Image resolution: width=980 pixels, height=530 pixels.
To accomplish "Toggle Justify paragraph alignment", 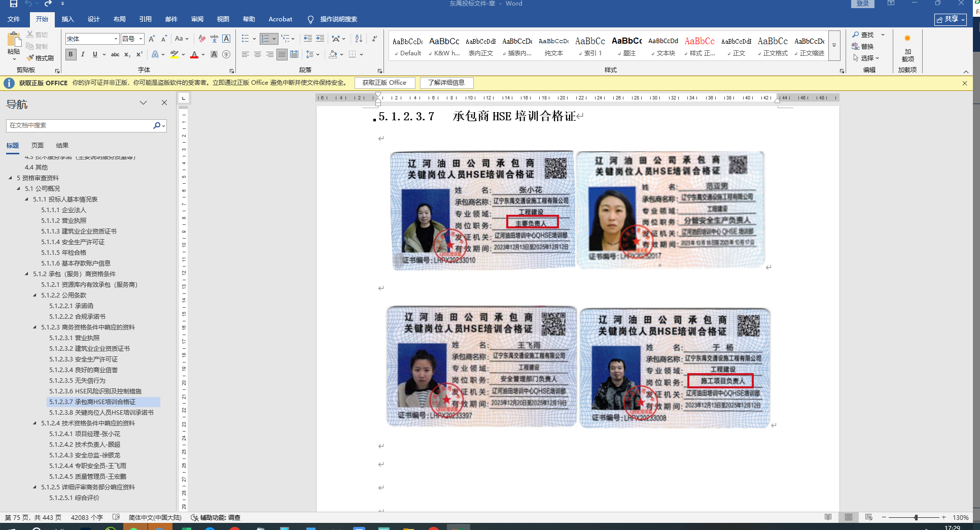I will 282,54.
